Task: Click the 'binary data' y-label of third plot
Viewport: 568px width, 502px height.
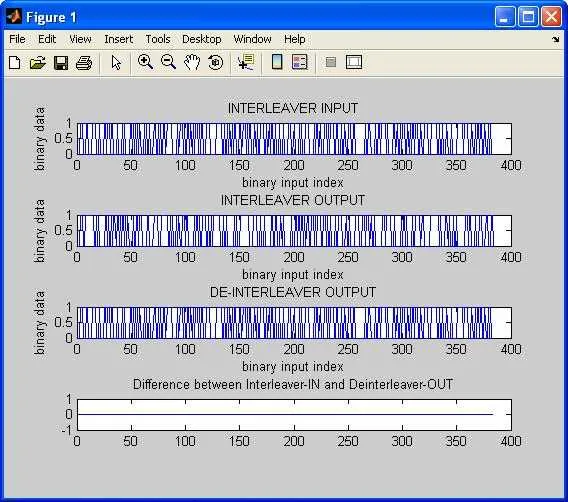Action: pos(39,323)
